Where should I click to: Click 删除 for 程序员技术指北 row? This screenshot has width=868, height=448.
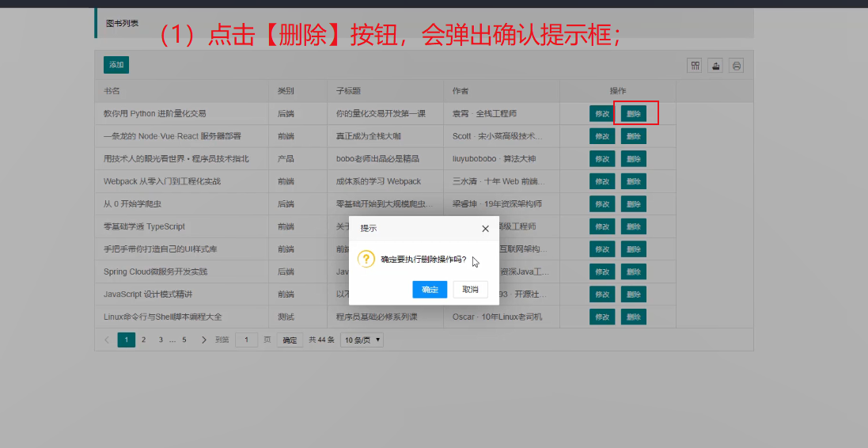634,159
